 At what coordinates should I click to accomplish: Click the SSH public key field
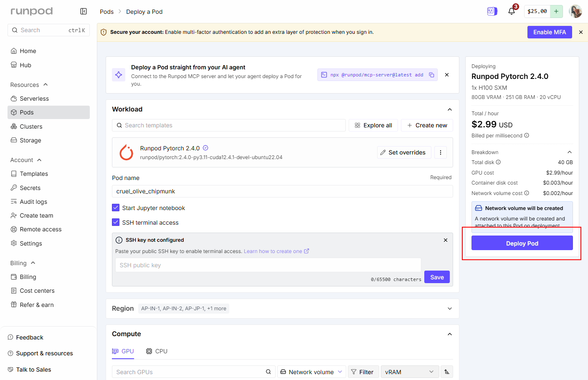(268, 265)
